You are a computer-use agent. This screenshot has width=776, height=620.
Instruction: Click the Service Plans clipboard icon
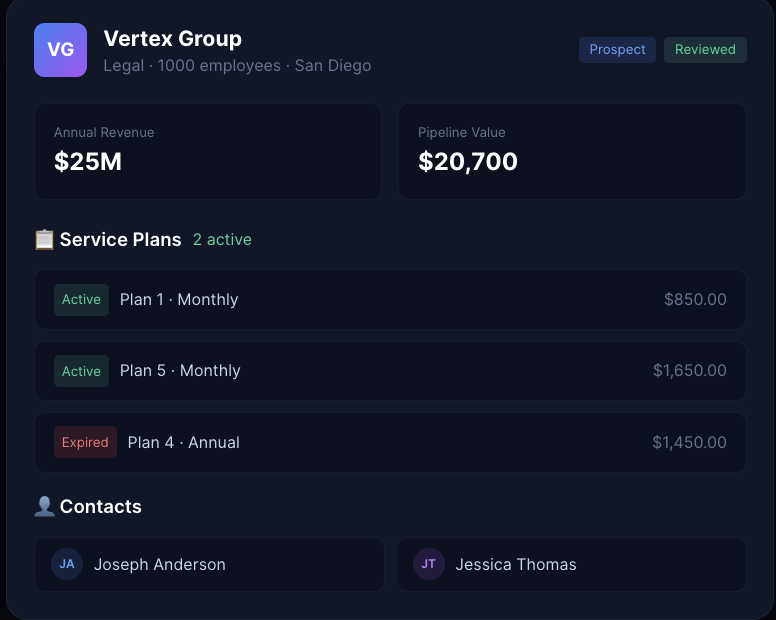(x=44, y=240)
